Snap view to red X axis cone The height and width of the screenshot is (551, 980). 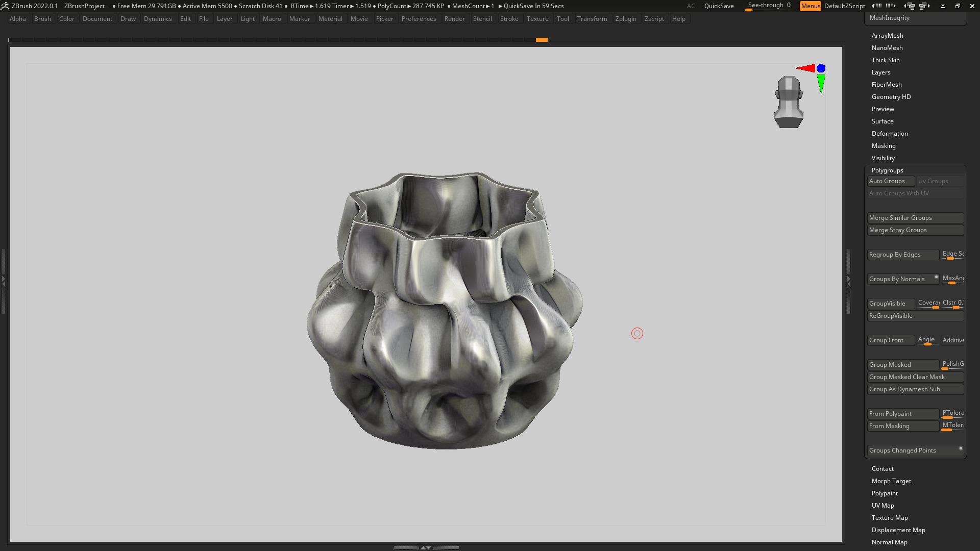point(805,68)
